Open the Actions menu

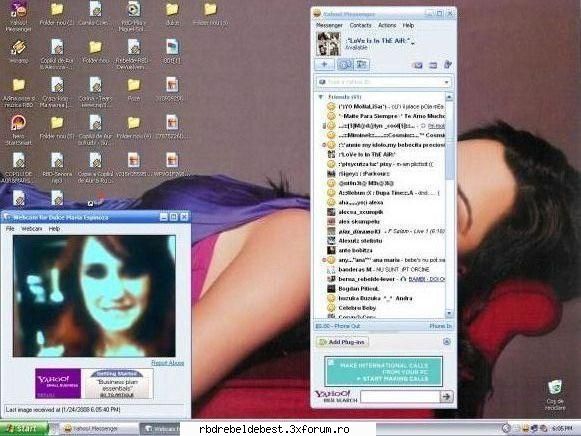[387, 25]
